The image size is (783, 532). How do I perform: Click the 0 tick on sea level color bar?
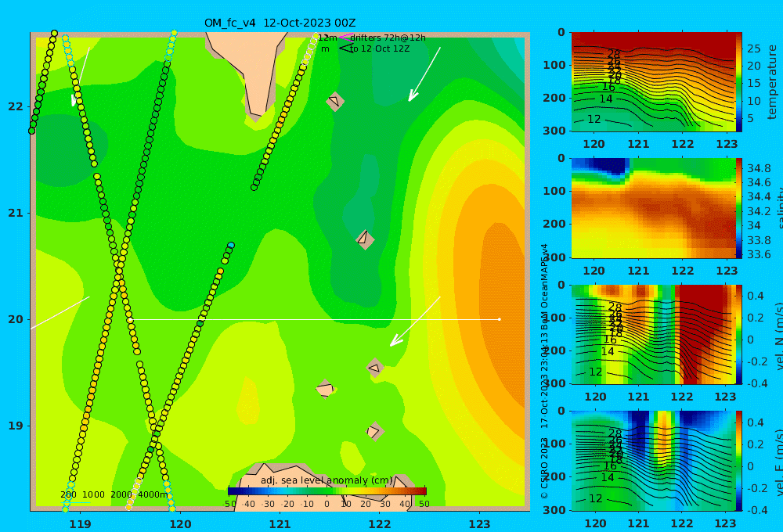coord(327,504)
